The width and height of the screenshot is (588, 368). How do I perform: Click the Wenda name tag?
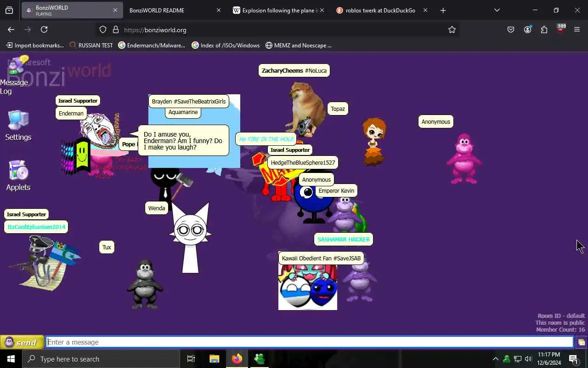157,208
